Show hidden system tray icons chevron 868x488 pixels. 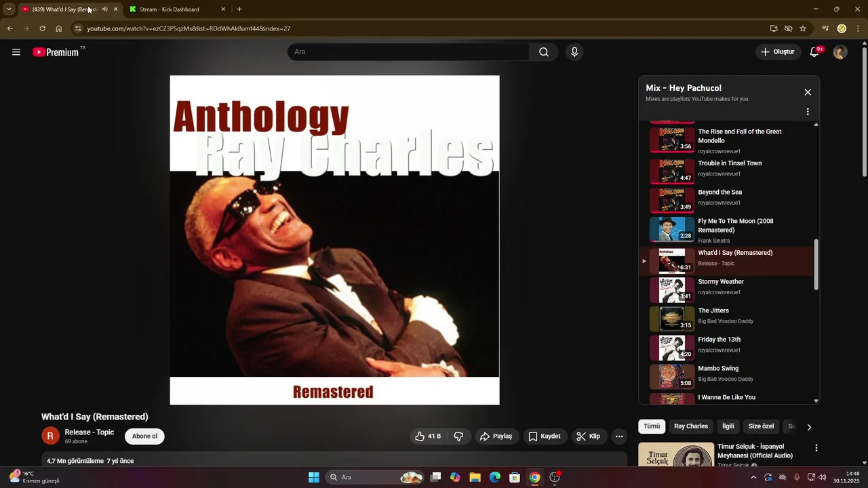click(753, 477)
